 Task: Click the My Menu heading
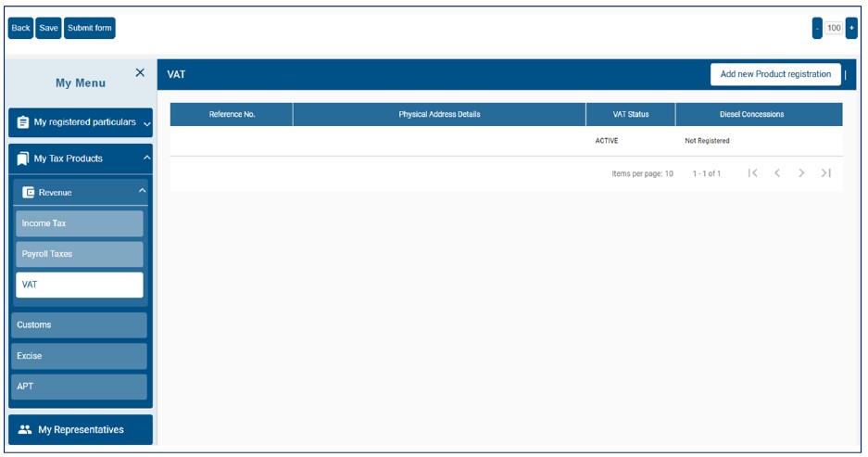(81, 83)
